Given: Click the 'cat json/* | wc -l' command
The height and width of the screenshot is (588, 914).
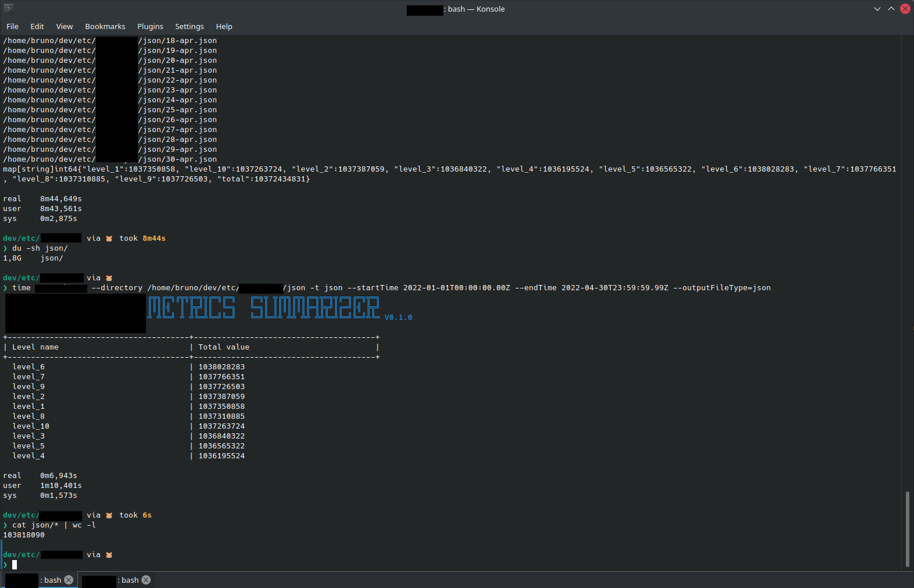Looking at the screenshot, I should point(54,525).
